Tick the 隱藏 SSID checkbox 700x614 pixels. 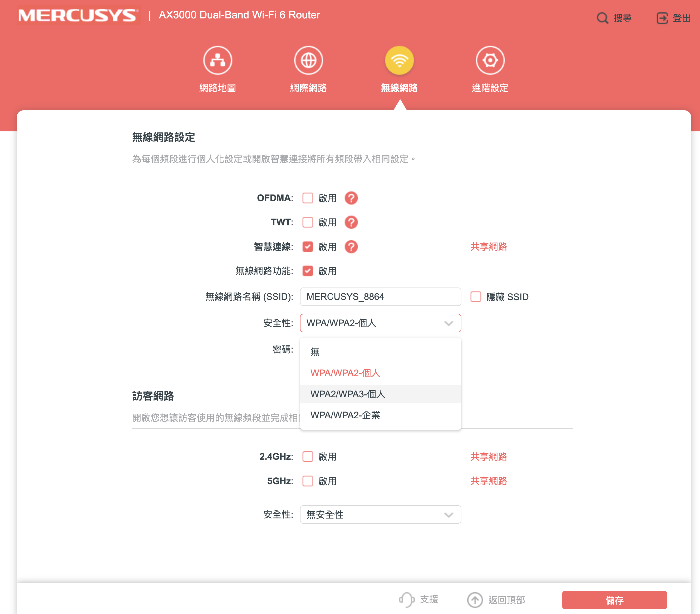tap(476, 296)
